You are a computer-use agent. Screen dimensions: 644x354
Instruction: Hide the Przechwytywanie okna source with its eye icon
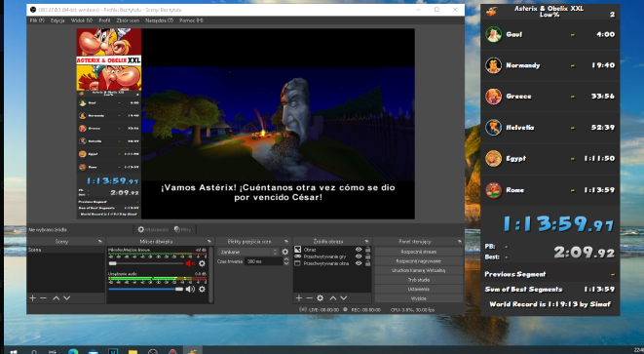[359, 263]
